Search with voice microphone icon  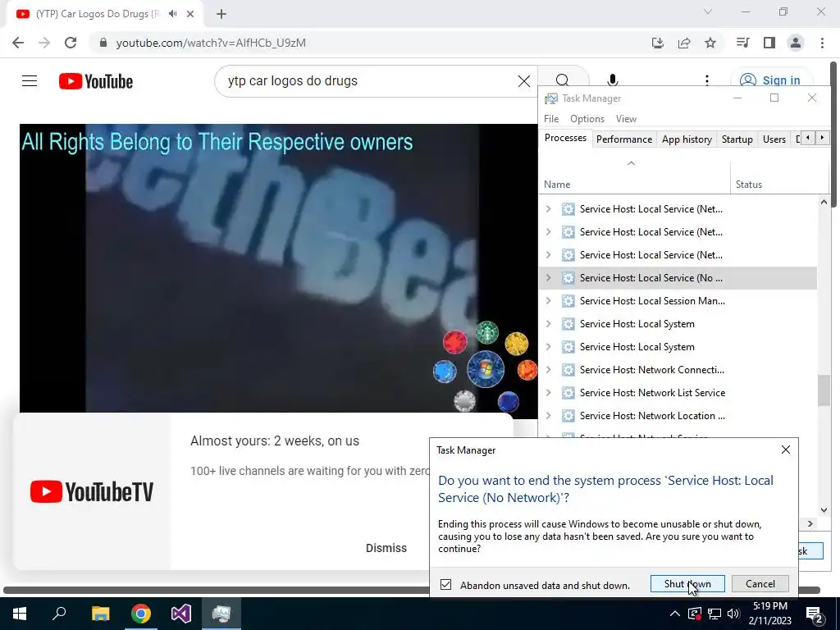point(613,80)
